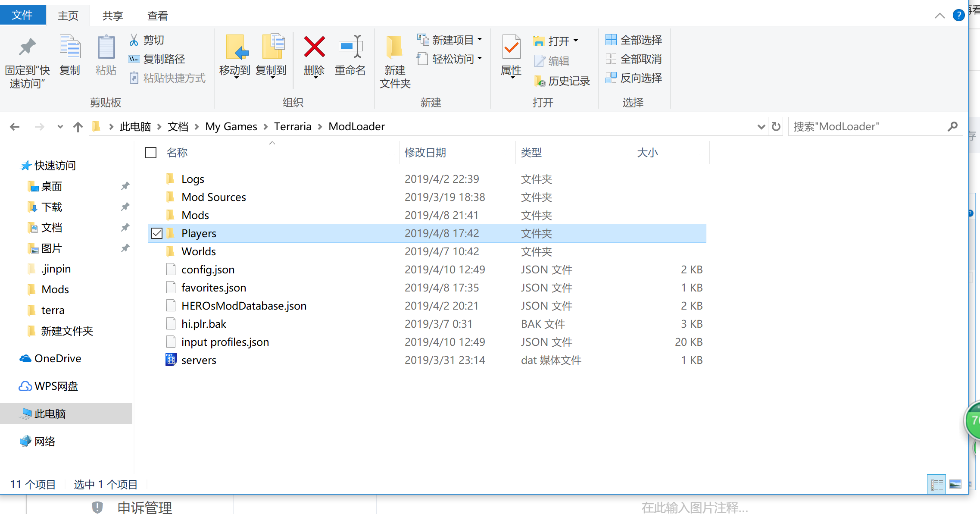Open the 文件 menu

pyautogui.click(x=23, y=14)
